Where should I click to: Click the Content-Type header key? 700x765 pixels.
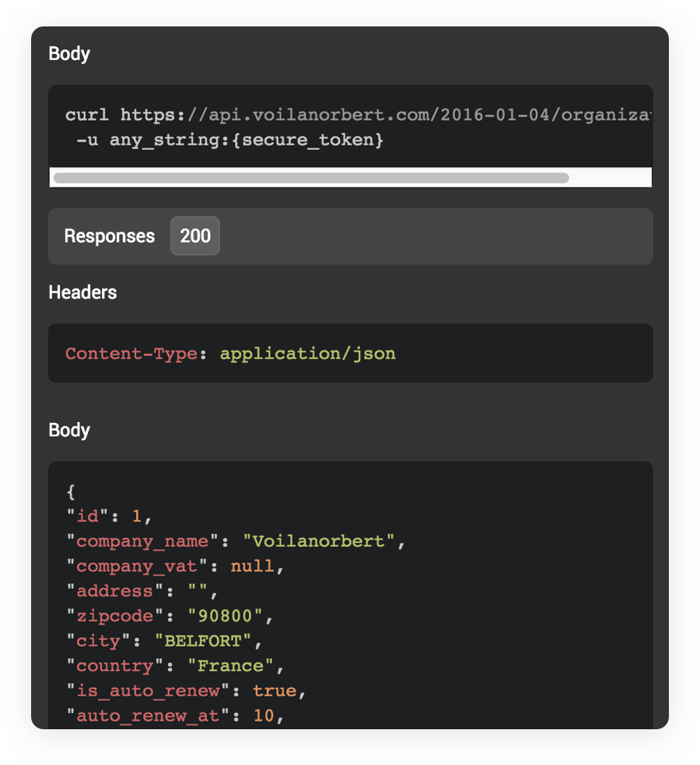[x=131, y=353]
